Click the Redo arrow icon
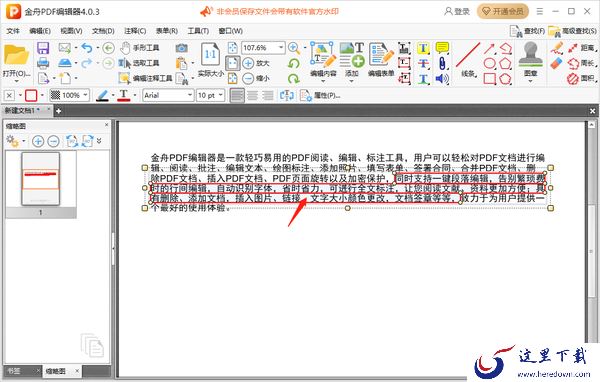This screenshot has height=382, width=600. [87, 63]
